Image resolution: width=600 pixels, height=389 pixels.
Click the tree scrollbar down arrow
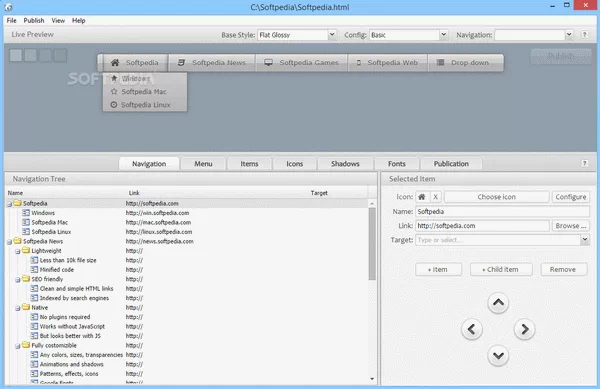(x=372, y=379)
